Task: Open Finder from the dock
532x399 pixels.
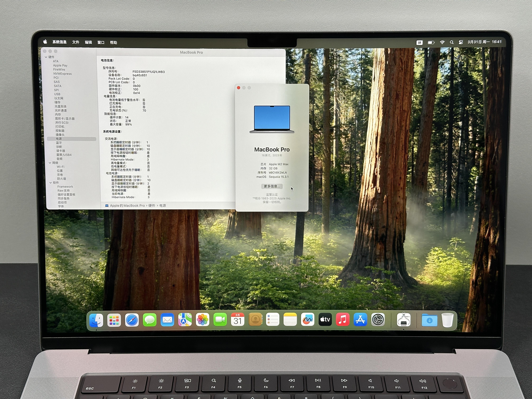Action: coord(96,320)
